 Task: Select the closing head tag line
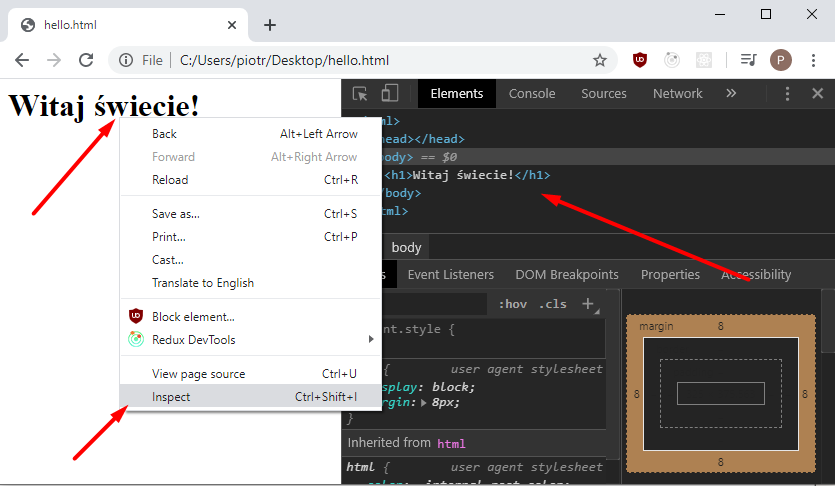(x=440, y=139)
